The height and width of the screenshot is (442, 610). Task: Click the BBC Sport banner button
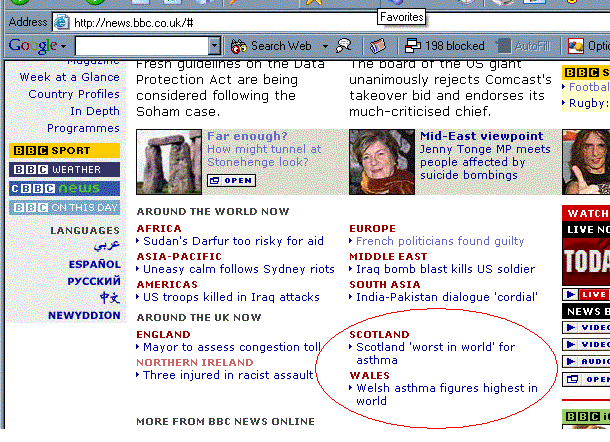point(65,150)
